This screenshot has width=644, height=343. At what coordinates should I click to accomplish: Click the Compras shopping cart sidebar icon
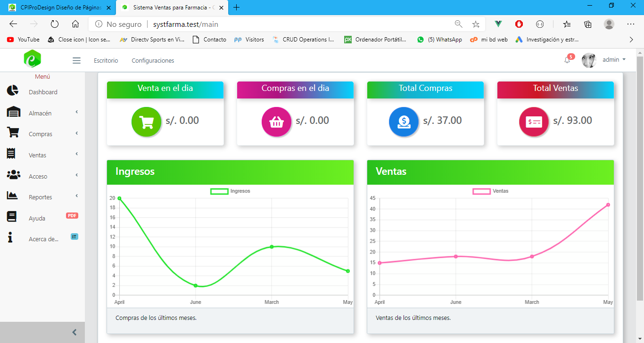point(13,132)
